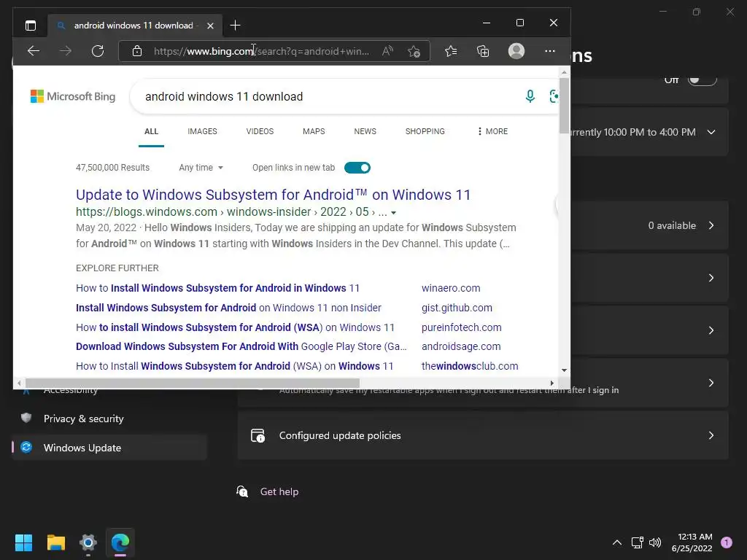Switch to the NEWS tab
The image size is (747, 560).
coord(365,131)
